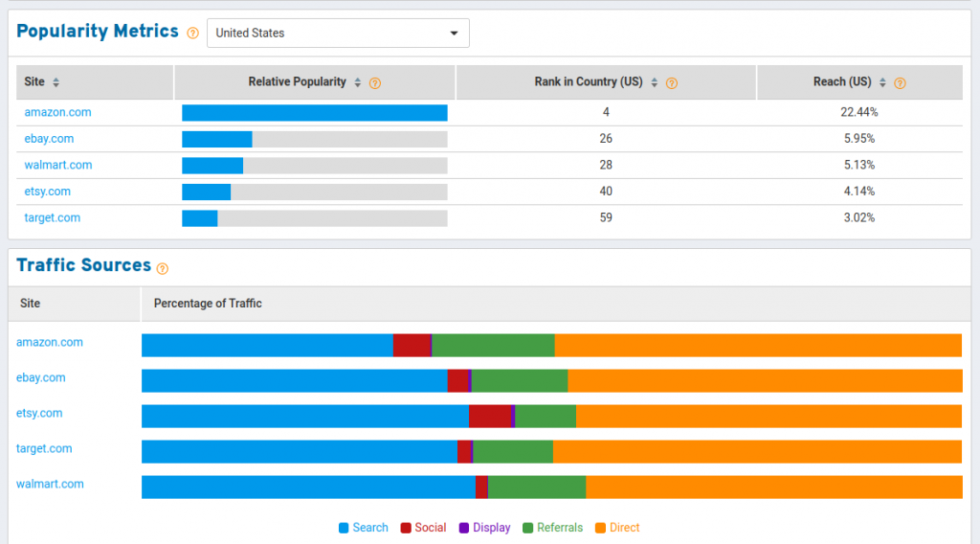Screen dimensions: 980x544
Task: Click the Popularity Metrics heading
Action: 98,32
